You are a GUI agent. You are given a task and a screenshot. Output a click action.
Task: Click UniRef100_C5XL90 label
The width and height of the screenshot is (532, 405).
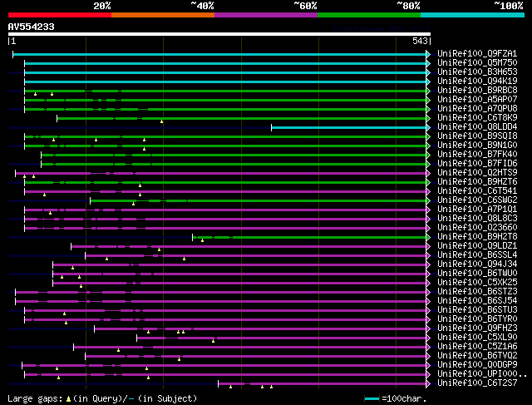coord(477,338)
